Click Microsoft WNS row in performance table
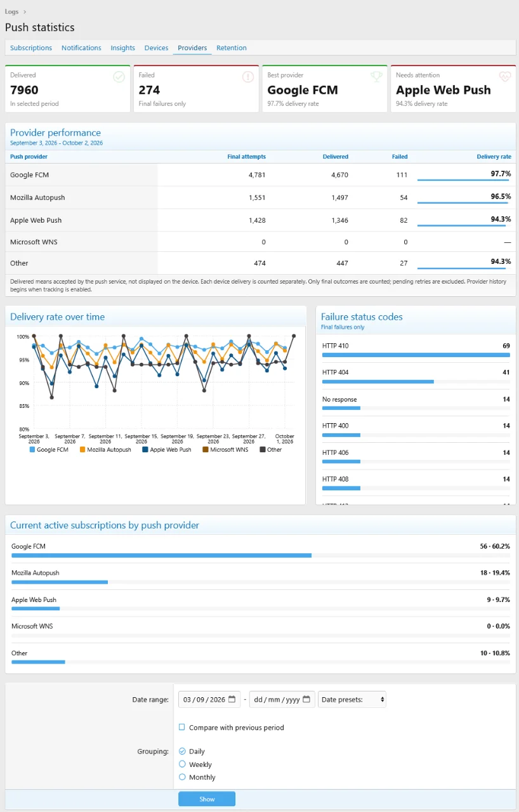519x812 pixels. 260,242
